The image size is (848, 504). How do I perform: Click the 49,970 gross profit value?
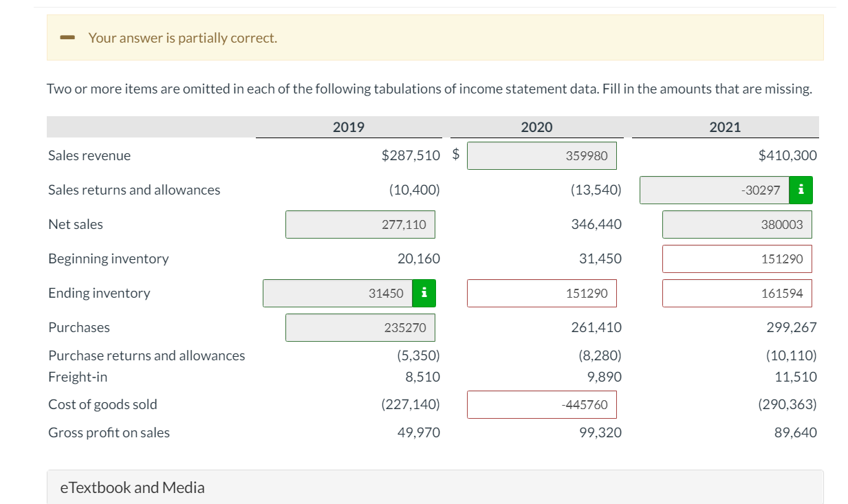pyautogui.click(x=419, y=432)
